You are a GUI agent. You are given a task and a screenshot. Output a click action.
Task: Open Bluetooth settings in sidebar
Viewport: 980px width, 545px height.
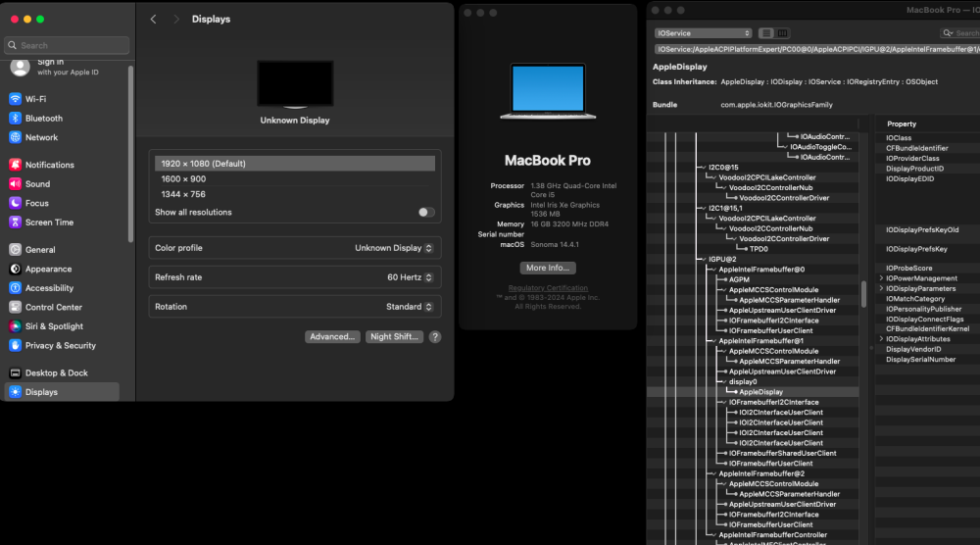pyautogui.click(x=43, y=119)
